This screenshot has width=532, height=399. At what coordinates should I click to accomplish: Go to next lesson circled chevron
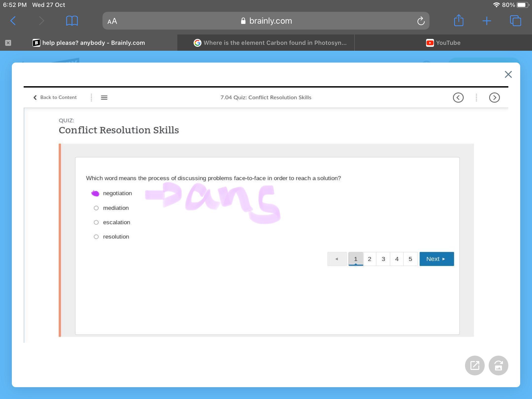point(494,98)
